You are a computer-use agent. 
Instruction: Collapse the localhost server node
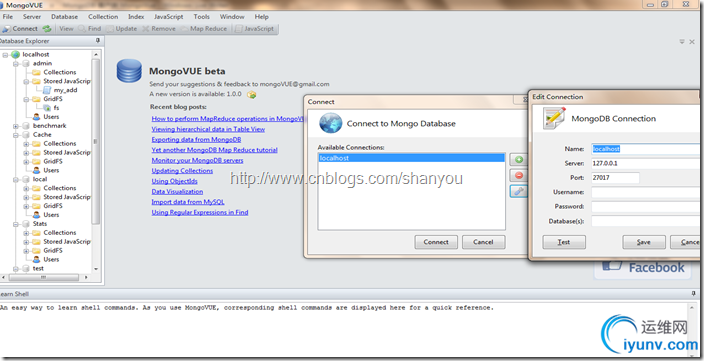point(5,55)
